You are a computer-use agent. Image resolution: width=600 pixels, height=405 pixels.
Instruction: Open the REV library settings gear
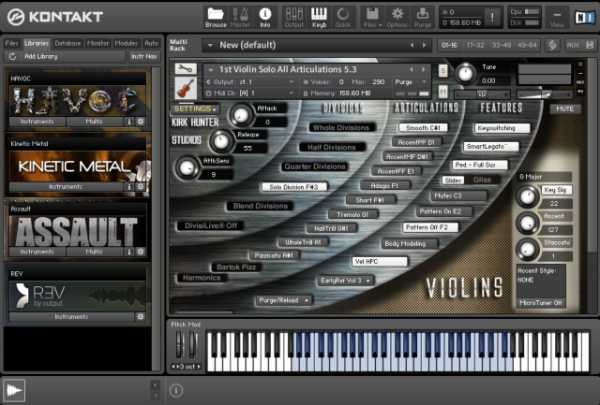pyautogui.click(x=140, y=317)
